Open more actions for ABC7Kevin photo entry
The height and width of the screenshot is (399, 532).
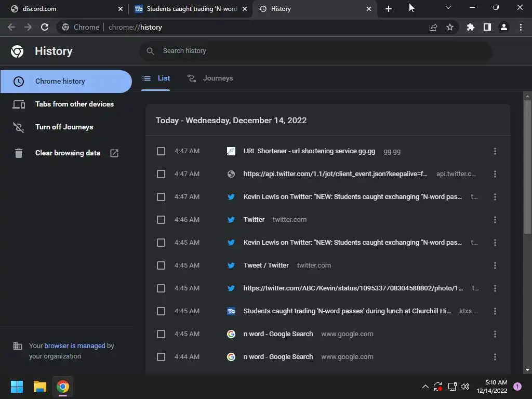(x=495, y=288)
